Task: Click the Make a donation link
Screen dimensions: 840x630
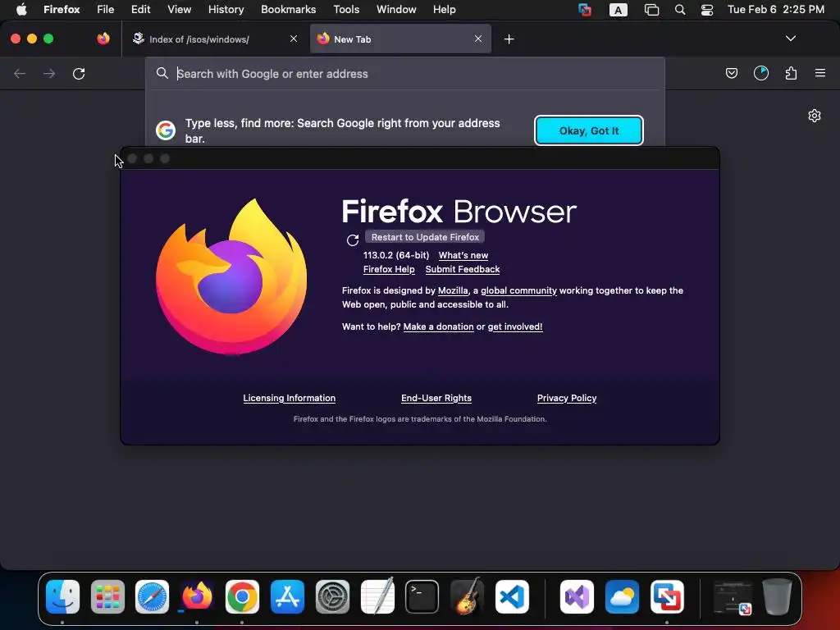Action: pyautogui.click(x=438, y=326)
